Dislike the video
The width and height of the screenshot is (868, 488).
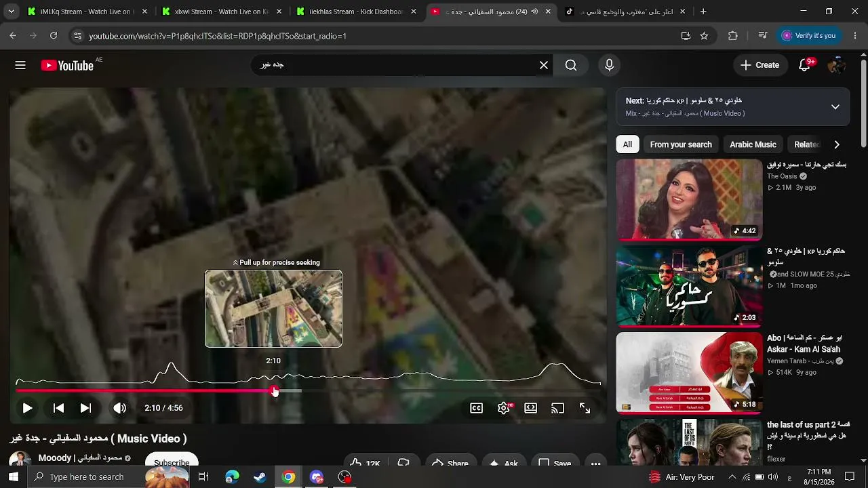point(403,460)
